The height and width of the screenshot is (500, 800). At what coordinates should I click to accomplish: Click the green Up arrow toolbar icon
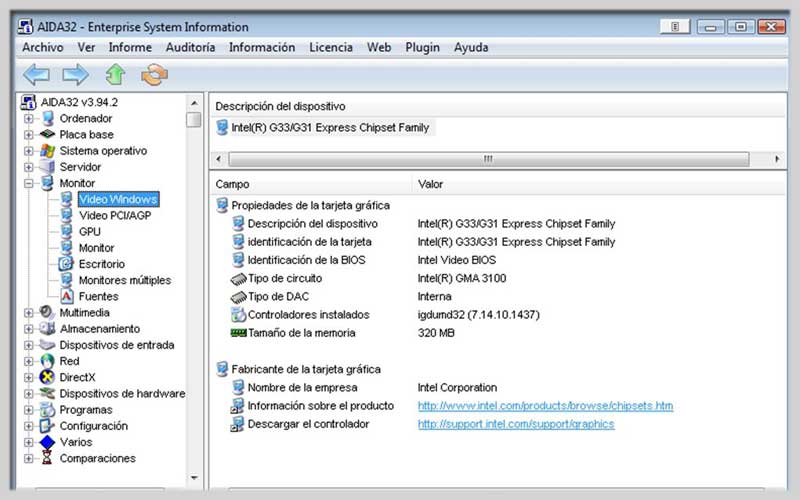tap(115, 74)
